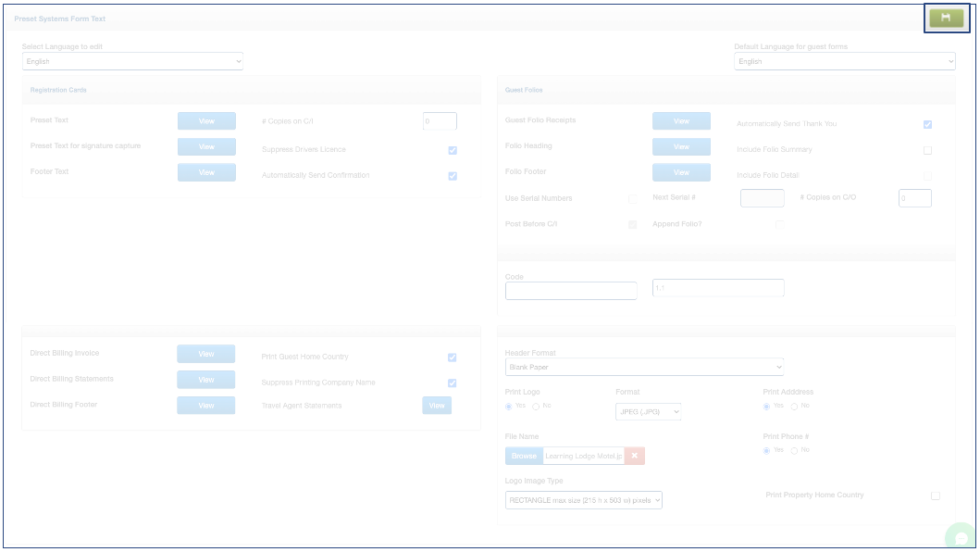Viewport: 980px width, 552px height.
Task: Enable Include Folio Summary checkbox
Action: coord(927,150)
